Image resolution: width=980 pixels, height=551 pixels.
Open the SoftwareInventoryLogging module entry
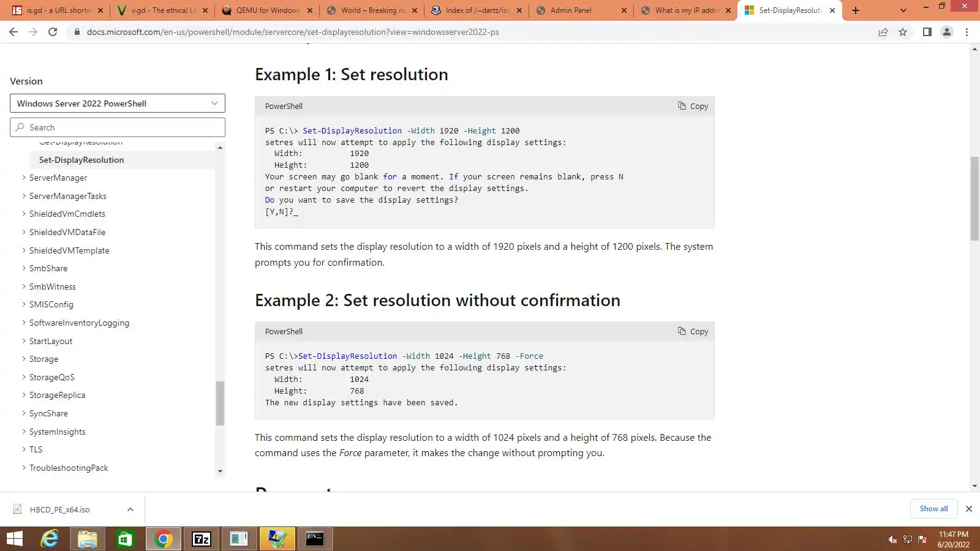(x=79, y=323)
